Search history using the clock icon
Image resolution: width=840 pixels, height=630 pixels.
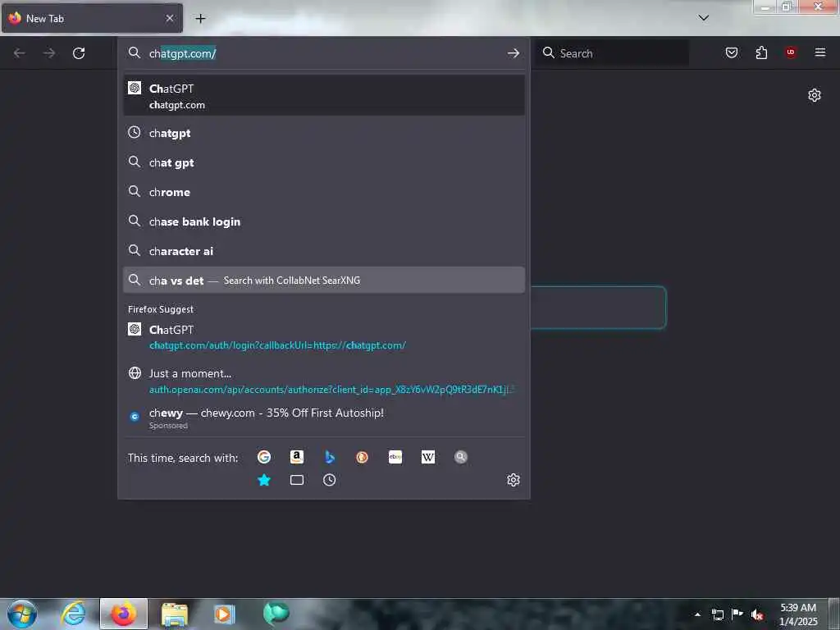pos(330,480)
